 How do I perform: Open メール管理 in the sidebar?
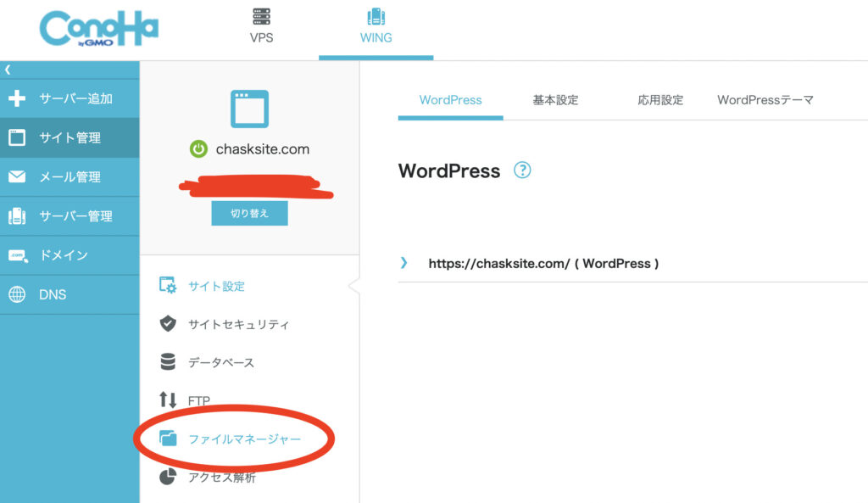70,176
